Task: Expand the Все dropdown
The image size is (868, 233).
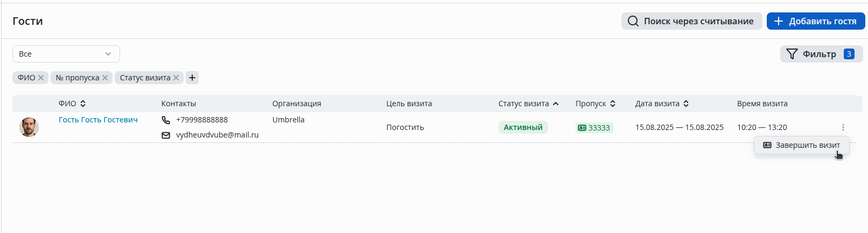Action: (x=66, y=54)
